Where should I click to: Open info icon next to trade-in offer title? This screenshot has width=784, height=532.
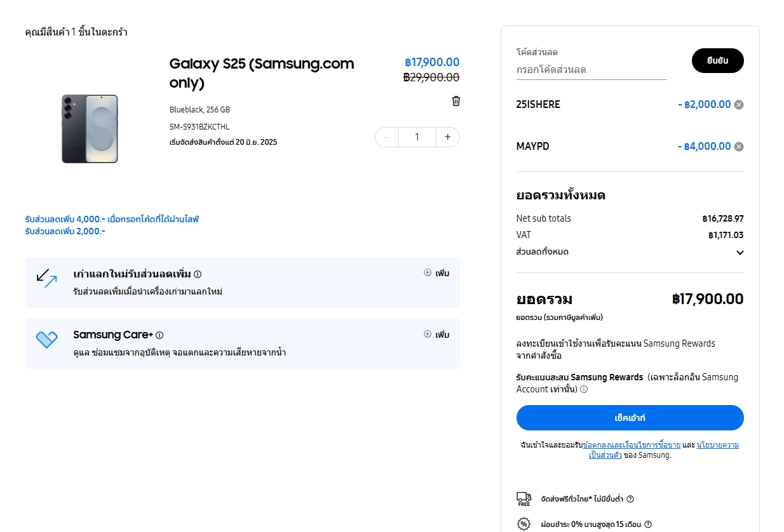tap(198, 274)
